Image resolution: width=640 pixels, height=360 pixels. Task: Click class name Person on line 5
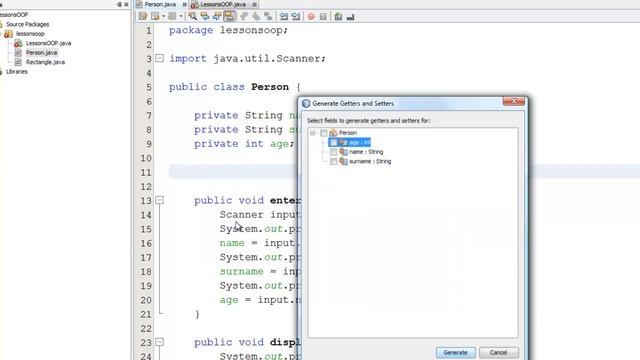(270, 87)
